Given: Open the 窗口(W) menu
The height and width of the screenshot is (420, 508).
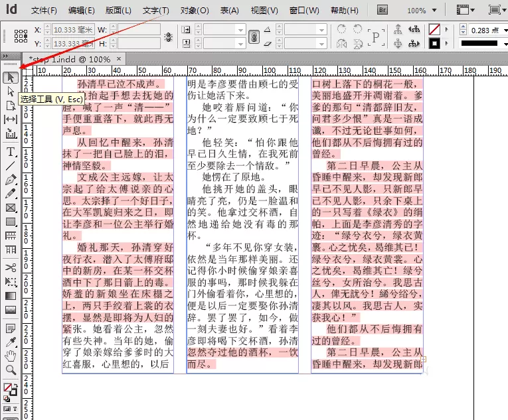Looking at the screenshot, I should coord(304,11).
